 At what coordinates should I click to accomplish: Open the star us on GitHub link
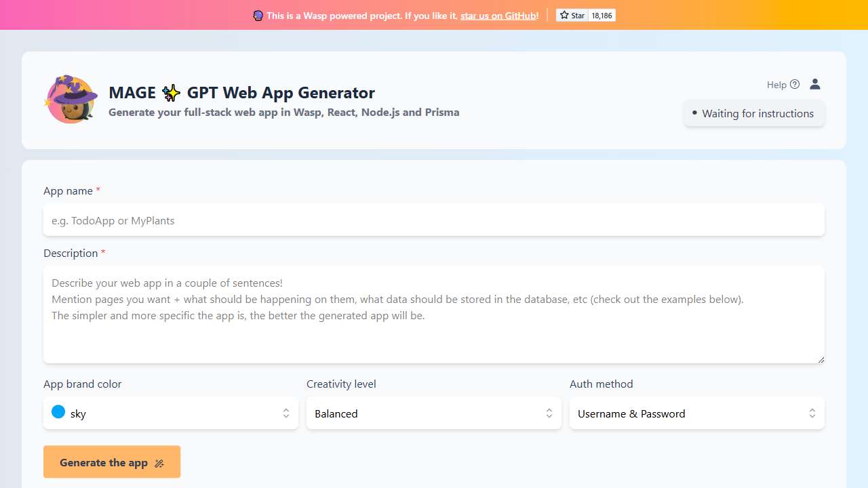point(498,15)
